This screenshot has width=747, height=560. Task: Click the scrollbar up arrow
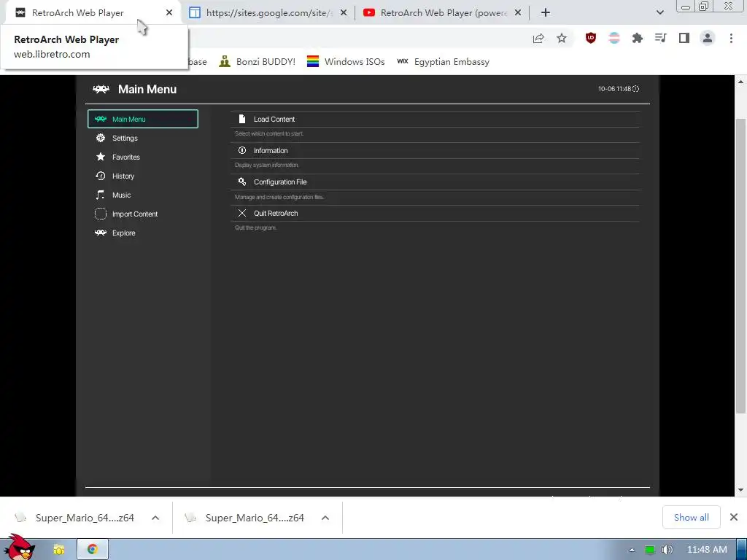click(x=740, y=82)
